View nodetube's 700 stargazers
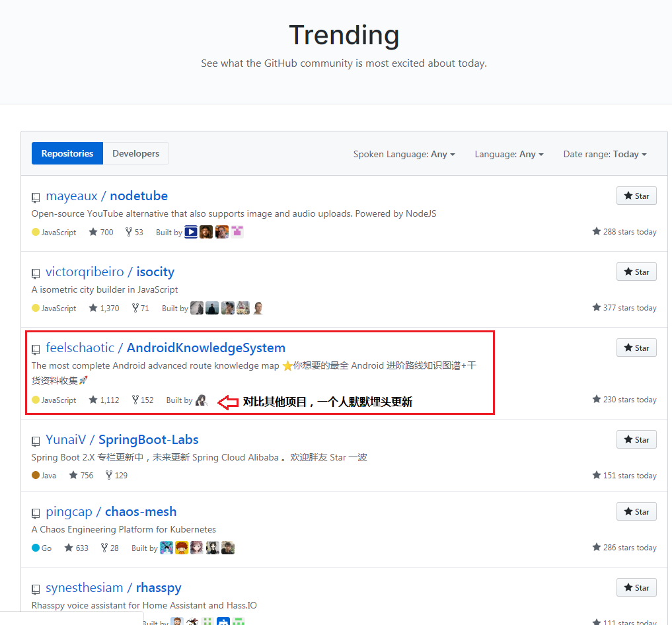Image resolution: width=672 pixels, height=625 pixels. click(101, 232)
